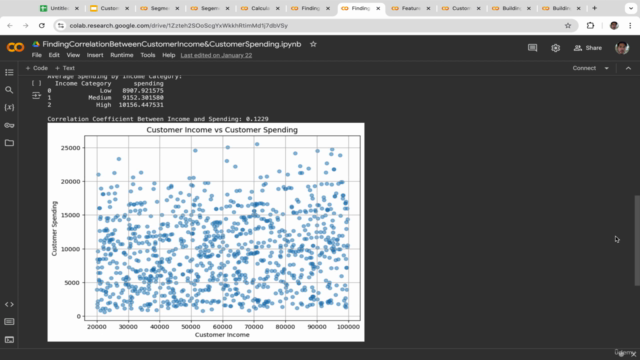This screenshot has width=640, height=360.
Task: Click the Medium 9152.301580 output row
Action: [105, 98]
